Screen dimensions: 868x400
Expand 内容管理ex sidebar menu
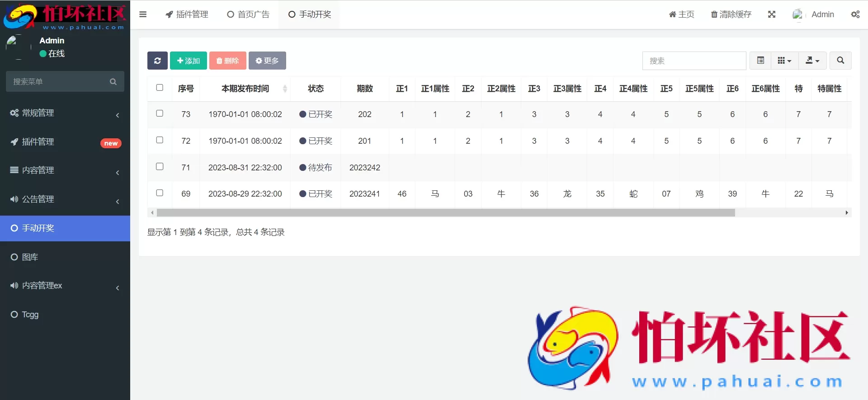[65, 286]
